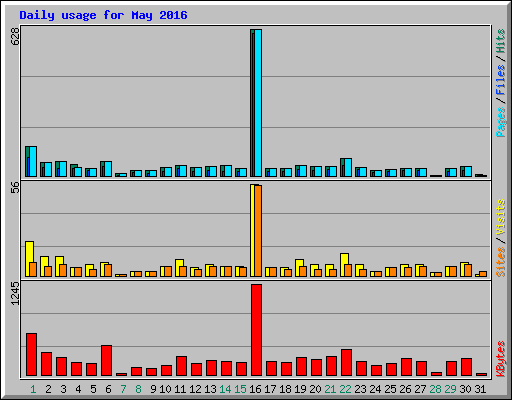Click the tall cyan hits bar for day 16
Viewport: 512px width, 400px height.
[258, 103]
